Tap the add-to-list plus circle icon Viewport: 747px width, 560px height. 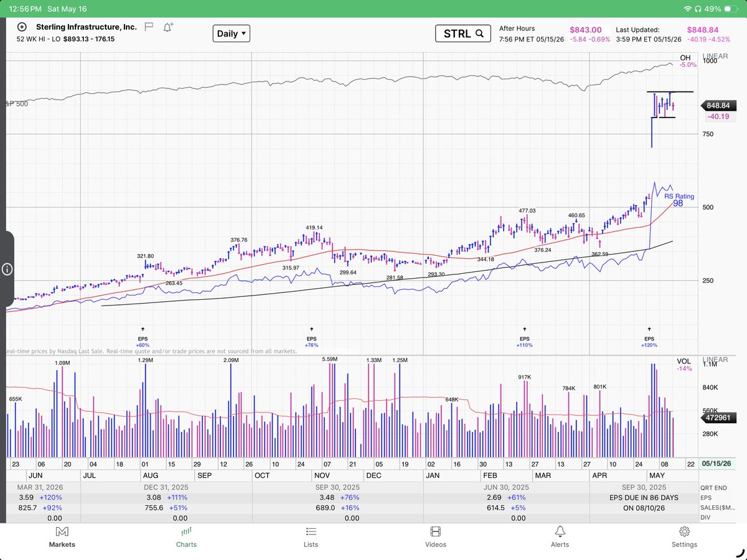(22, 27)
